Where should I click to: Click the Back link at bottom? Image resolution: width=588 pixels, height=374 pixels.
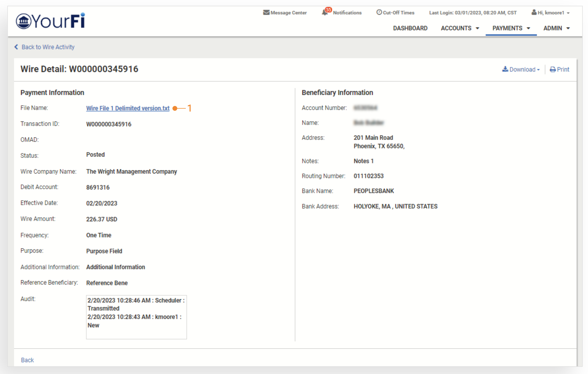(x=27, y=360)
